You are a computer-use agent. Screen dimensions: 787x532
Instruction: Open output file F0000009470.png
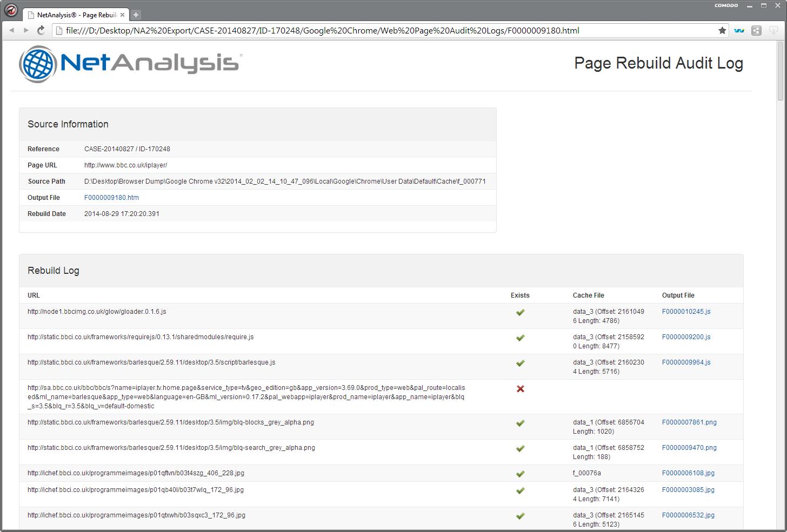click(x=689, y=448)
